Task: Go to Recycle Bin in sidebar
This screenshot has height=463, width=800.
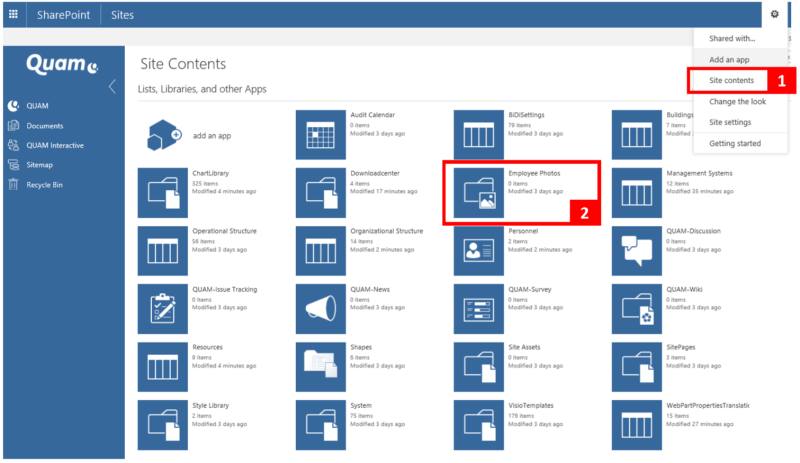Action: (x=45, y=184)
